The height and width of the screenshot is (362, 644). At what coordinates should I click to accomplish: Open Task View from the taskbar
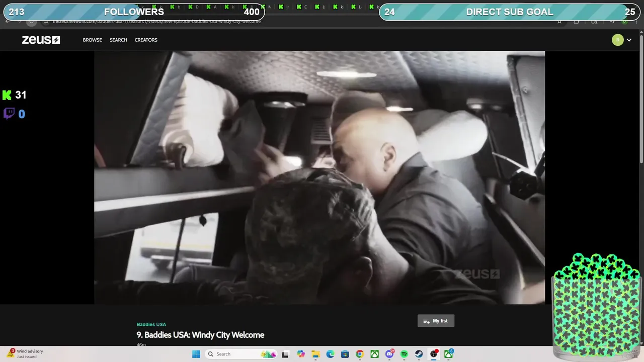coord(285,354)
